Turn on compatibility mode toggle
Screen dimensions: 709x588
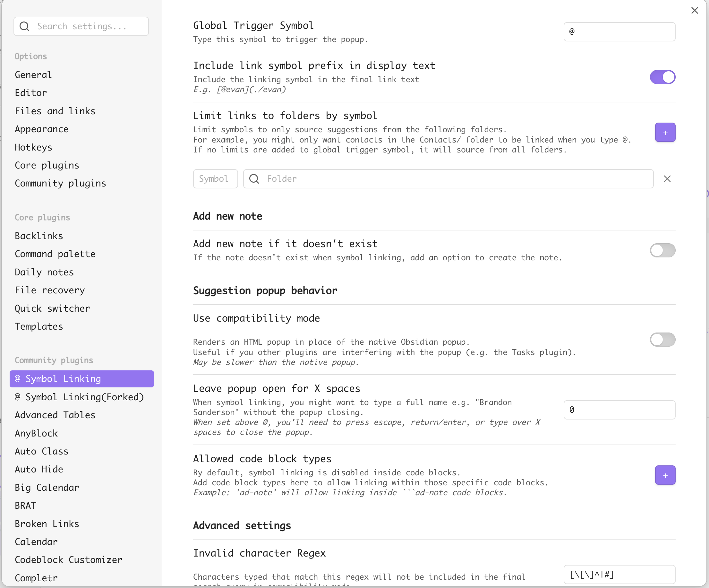tap(662, 340)
